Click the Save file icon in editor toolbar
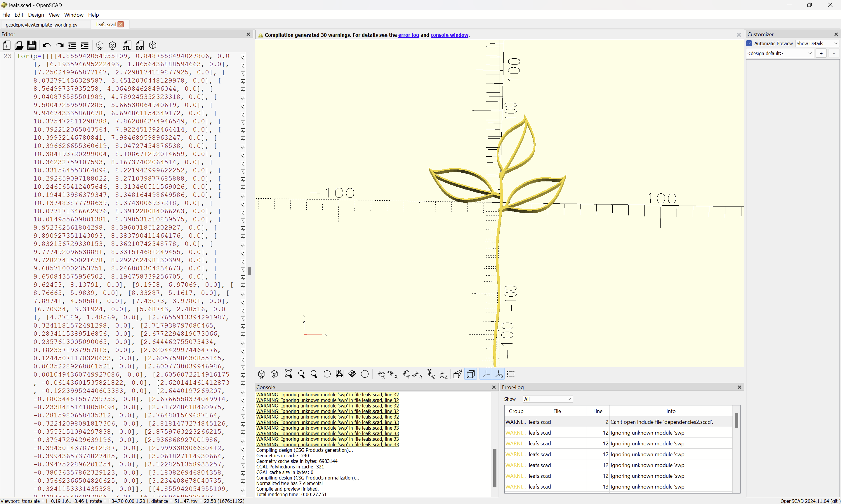The height and width of the screenshot is (504, 841). (32, 45)
